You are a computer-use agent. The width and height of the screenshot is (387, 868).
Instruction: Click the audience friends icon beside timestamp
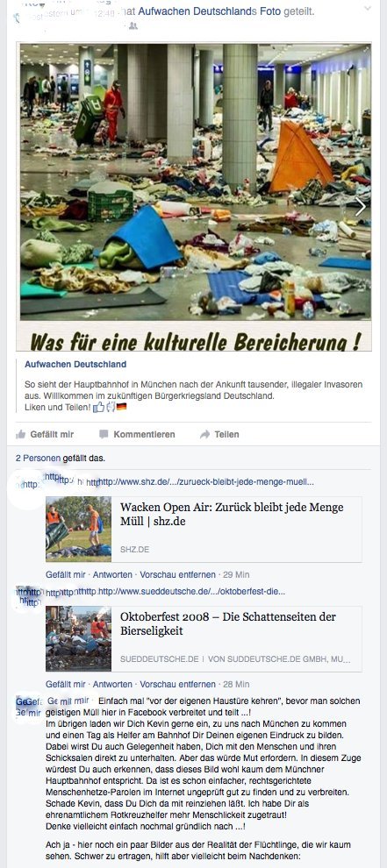pyautogui.click(x=133, y=26)
